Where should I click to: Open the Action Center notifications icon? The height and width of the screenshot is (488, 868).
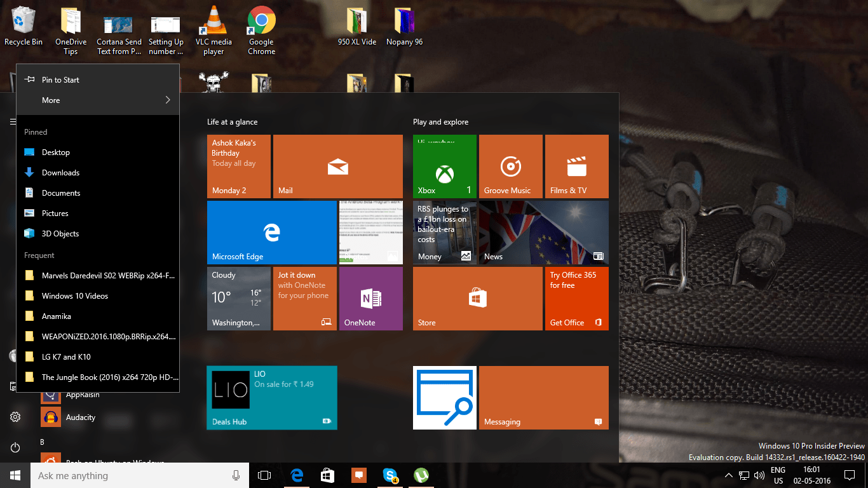850,475
